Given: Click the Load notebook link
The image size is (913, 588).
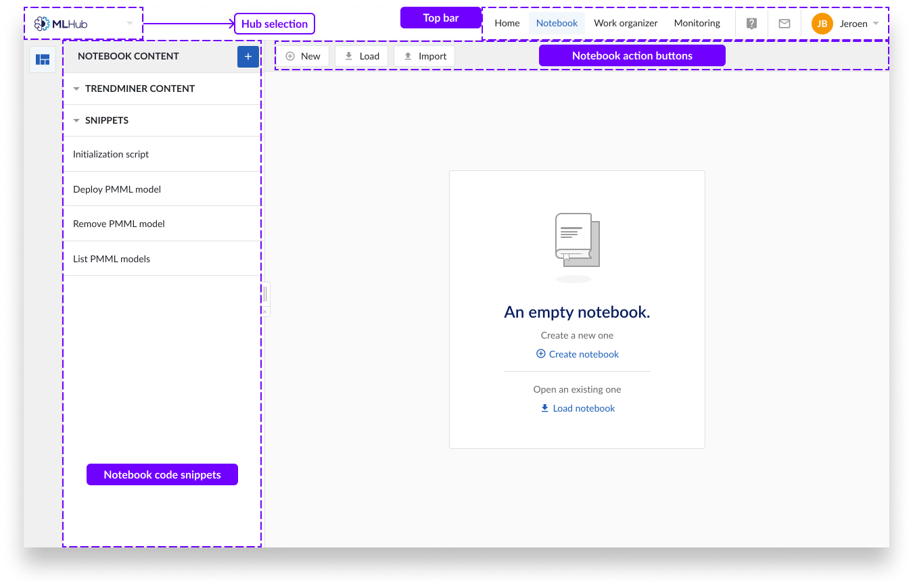Looking at the screenshot, I should (x=578, y=408).
